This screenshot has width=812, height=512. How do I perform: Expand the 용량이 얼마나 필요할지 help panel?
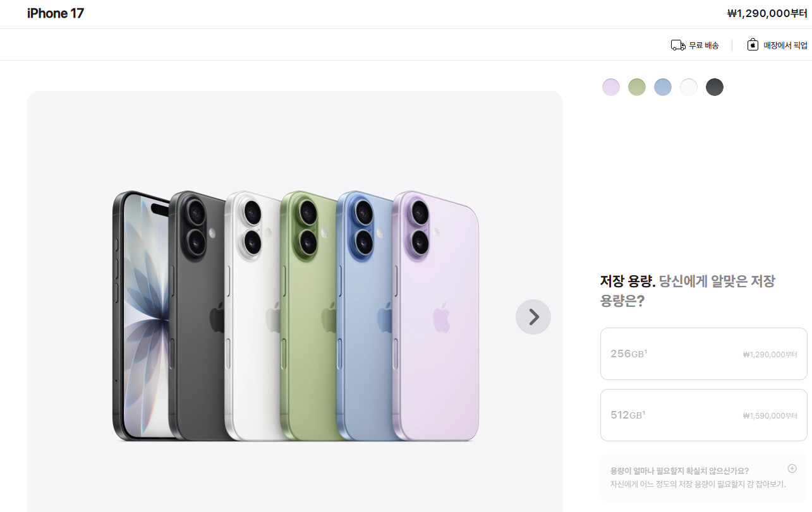click(704, 478)
